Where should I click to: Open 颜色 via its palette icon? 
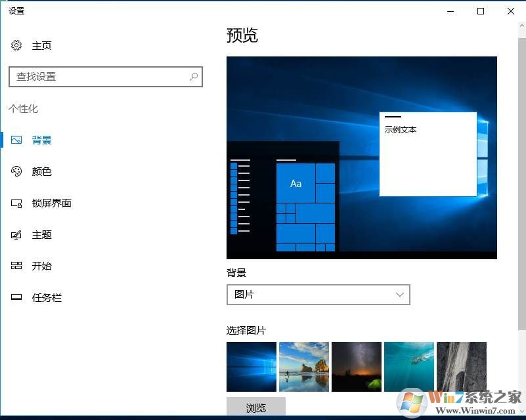click(x=16, y=171)
